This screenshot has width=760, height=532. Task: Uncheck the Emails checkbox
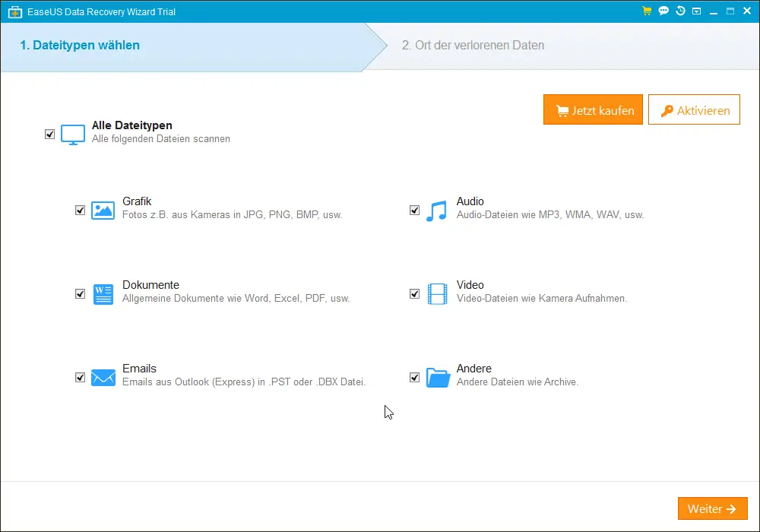point(80,378)
